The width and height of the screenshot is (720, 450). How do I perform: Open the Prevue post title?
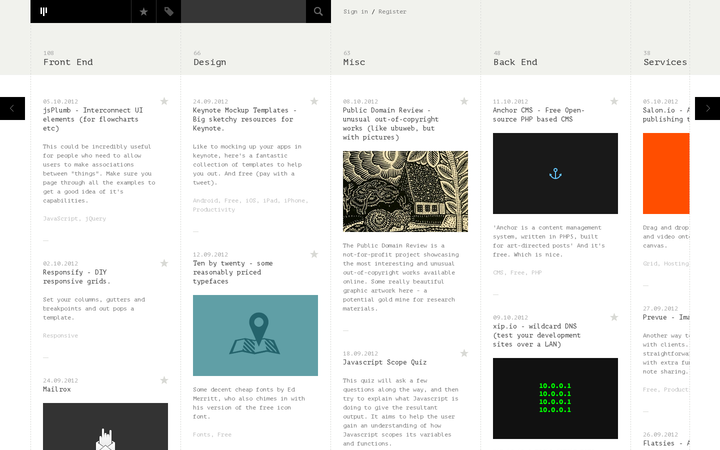pos(666,317)
